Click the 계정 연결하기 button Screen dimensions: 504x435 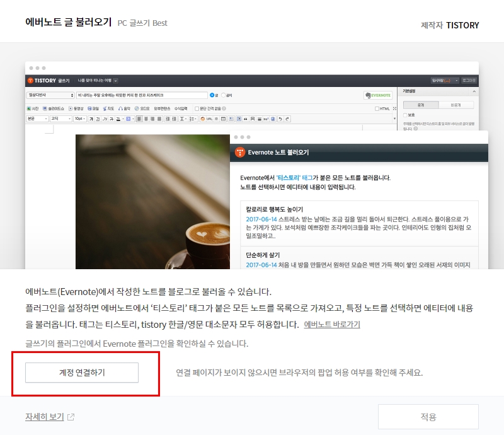[82, 373]
